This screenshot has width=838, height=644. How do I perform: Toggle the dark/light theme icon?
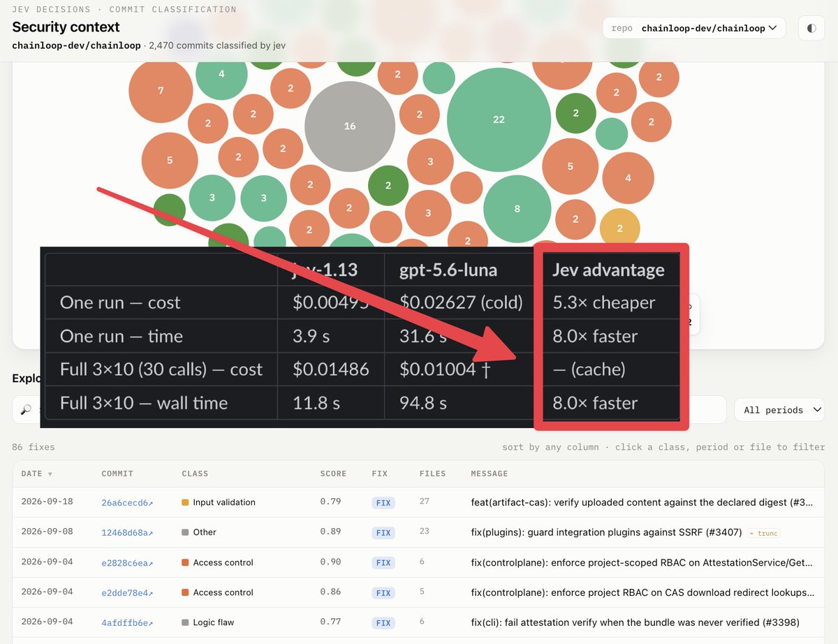[811, 29]
